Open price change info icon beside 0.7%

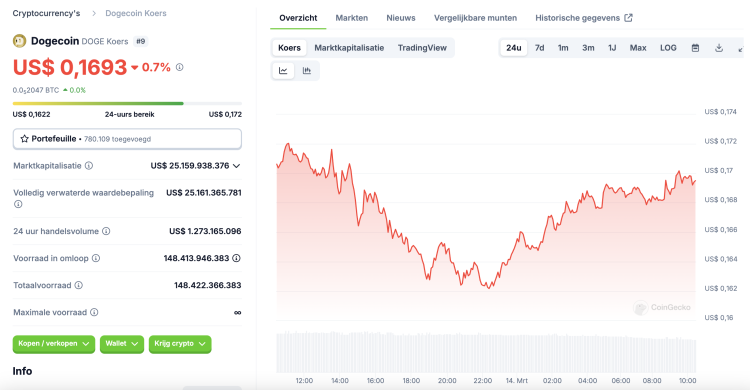coord(179,67)
